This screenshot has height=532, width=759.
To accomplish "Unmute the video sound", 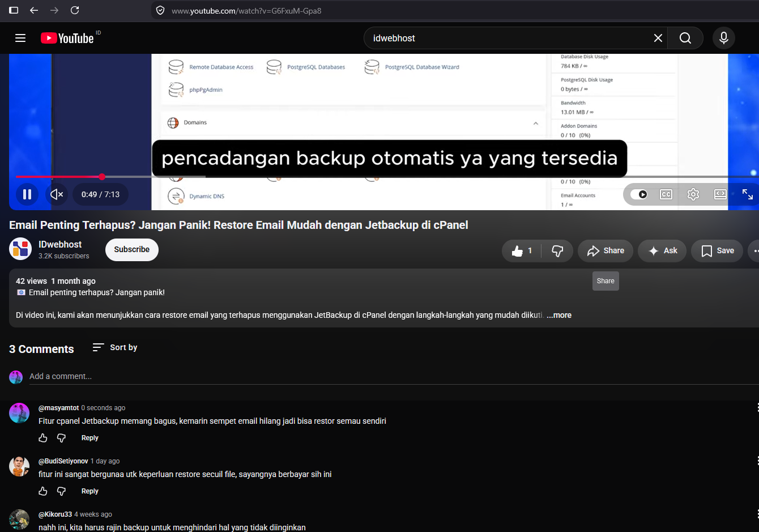I will (57, 194).
